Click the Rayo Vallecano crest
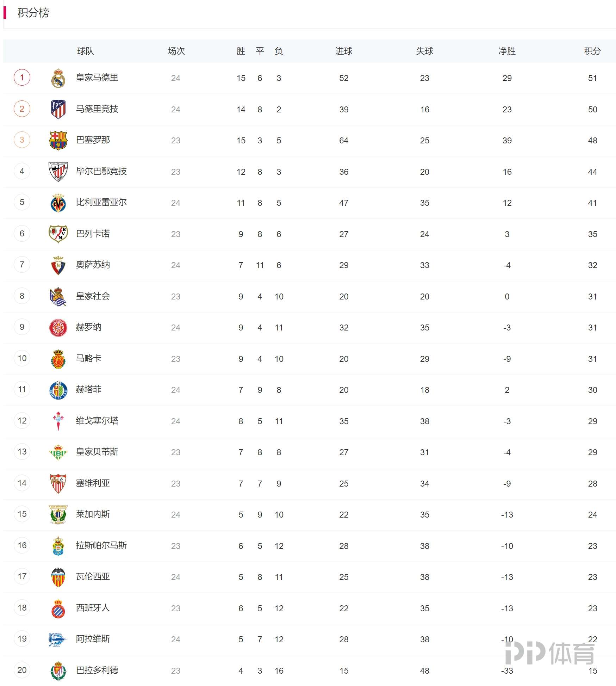Viewport: 616px width, 686px height. coord(58,234)
